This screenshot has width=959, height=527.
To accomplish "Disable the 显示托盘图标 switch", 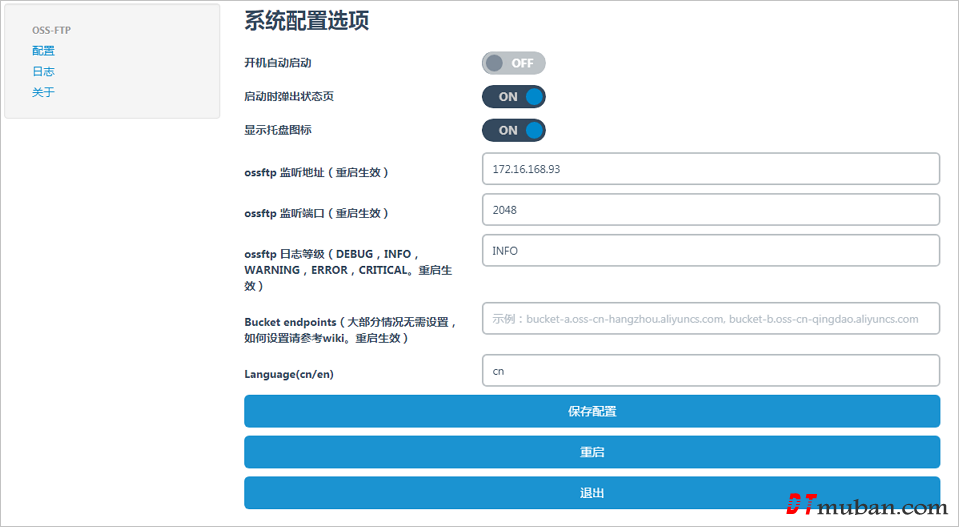I will 514,130.
